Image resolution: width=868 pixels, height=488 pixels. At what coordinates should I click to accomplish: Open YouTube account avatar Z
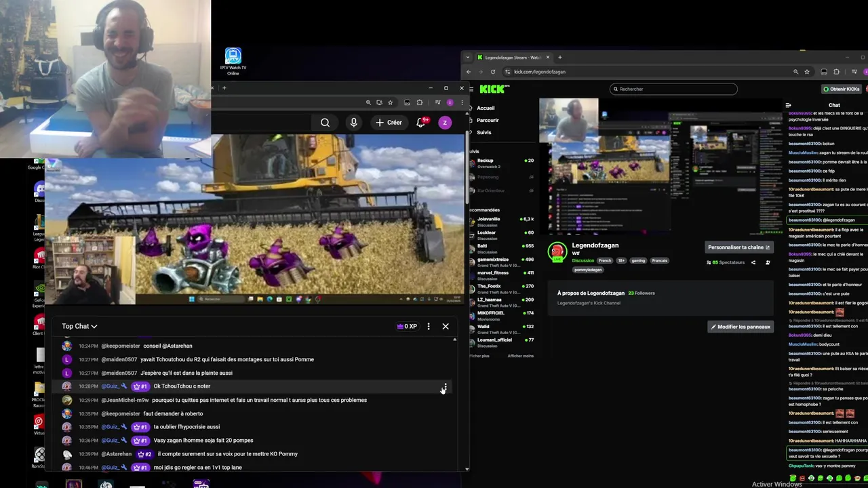pos(445,123)
